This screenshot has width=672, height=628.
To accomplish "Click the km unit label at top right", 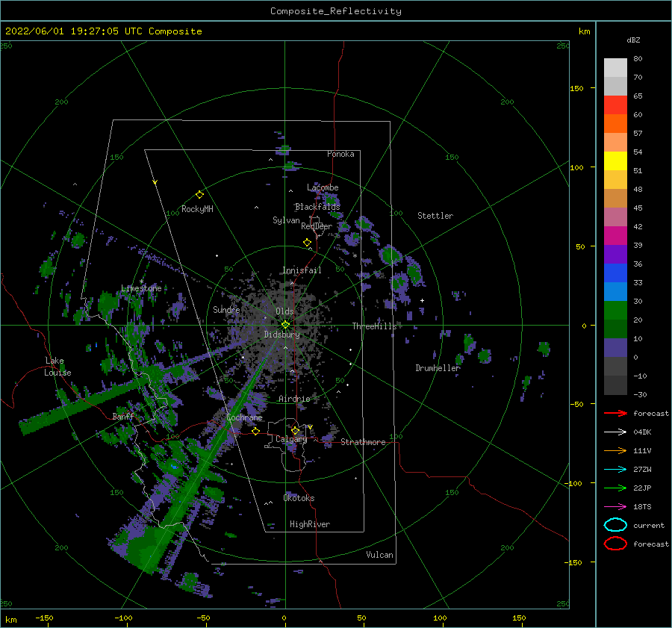I will (584, 31).
